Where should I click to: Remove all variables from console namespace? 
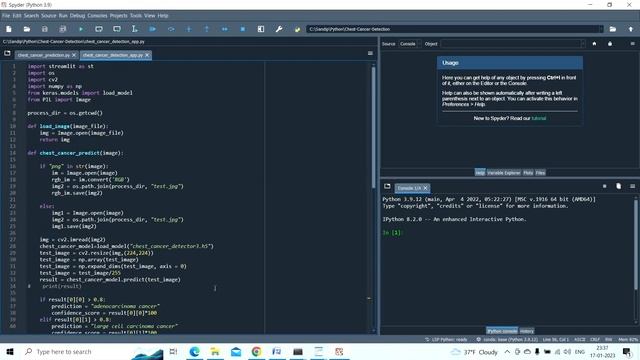tap(618, 187)
